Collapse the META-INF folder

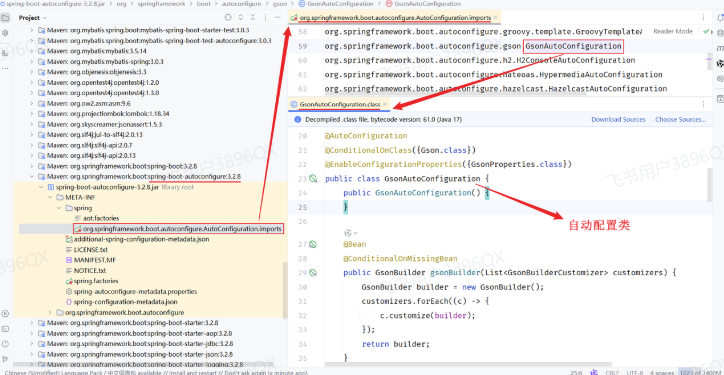50,197
